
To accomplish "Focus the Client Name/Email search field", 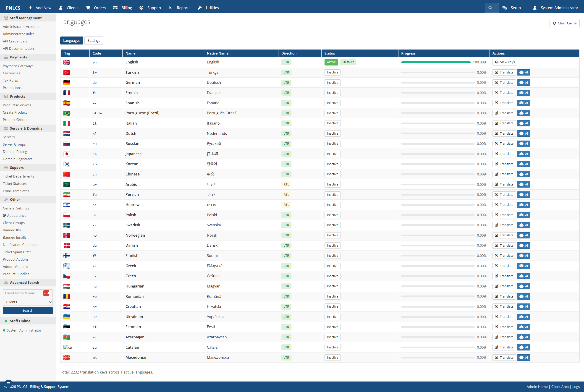I will click(x=23, y=293).
